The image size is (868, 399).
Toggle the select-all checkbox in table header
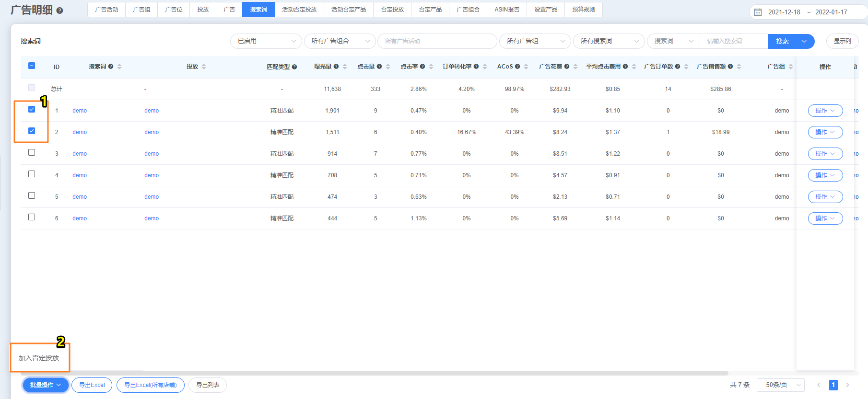[x=32, y=66]
